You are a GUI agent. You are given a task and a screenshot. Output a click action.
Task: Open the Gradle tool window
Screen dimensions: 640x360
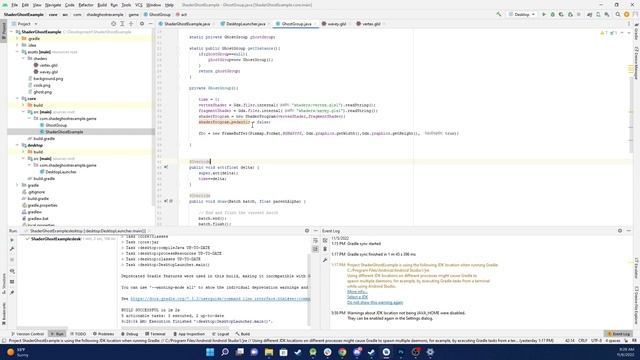[636, 32]
